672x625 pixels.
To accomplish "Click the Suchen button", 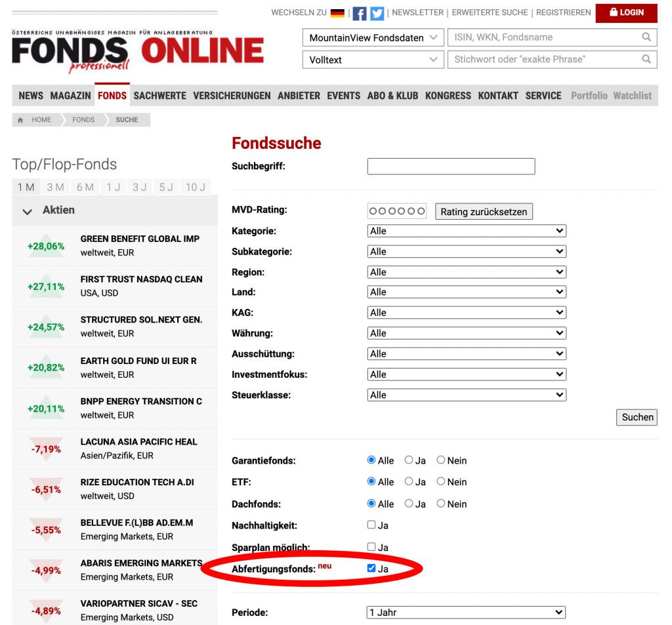I will click(637, 417).
